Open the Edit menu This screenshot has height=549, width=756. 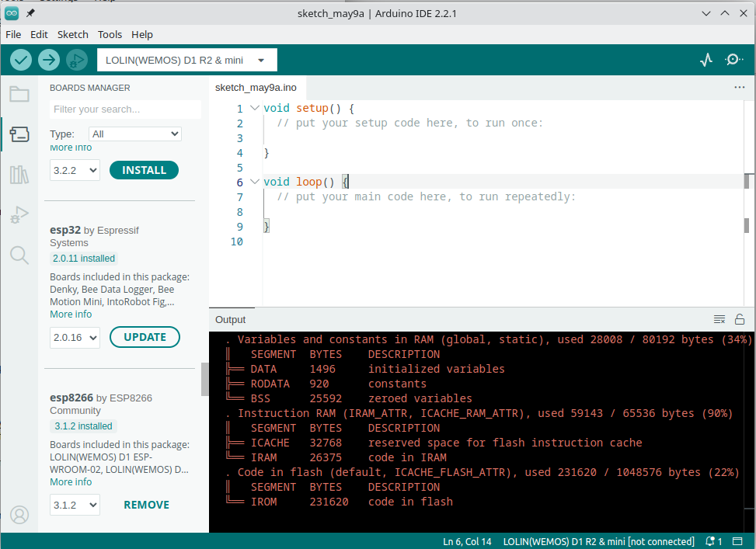point(39,35)
